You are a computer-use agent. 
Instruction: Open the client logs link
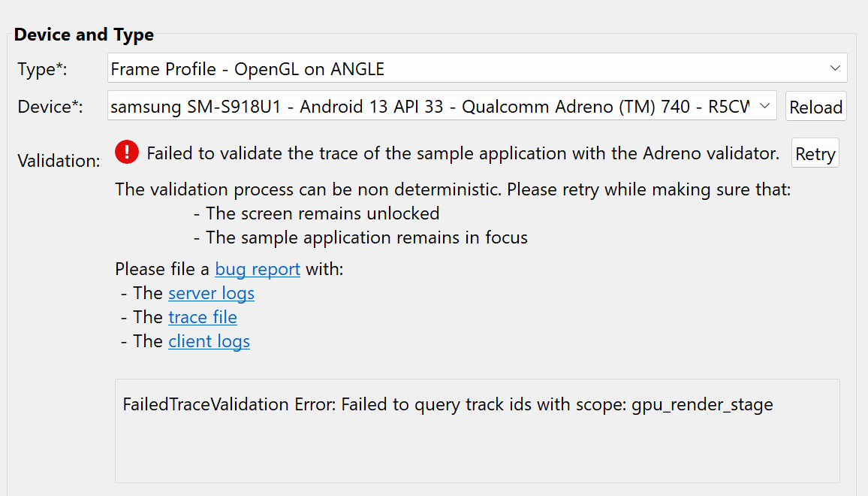pos(209,341)
